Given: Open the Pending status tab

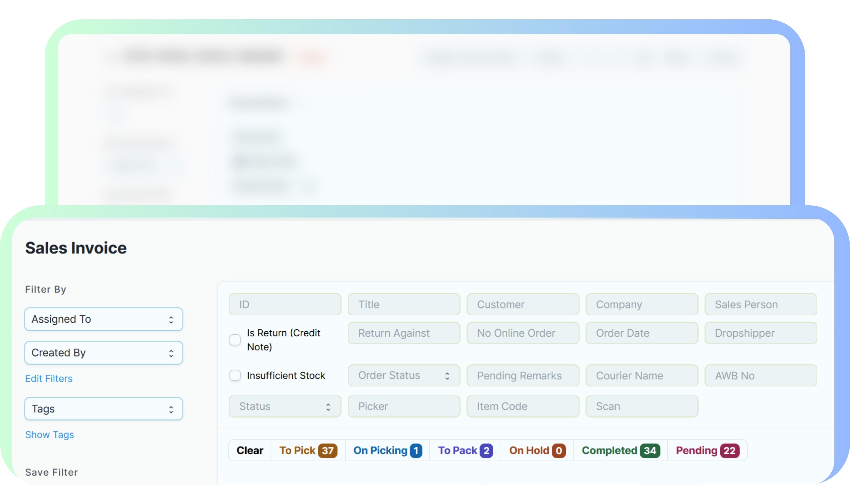Looking at the screenshot, I should [x=707, y=451].
